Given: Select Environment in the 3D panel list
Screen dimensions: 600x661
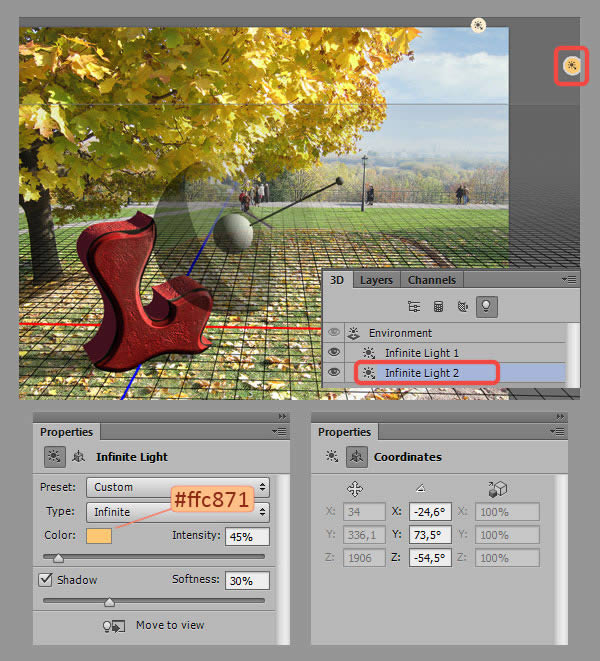Looking at the screenshot, I should pos(400,333).
